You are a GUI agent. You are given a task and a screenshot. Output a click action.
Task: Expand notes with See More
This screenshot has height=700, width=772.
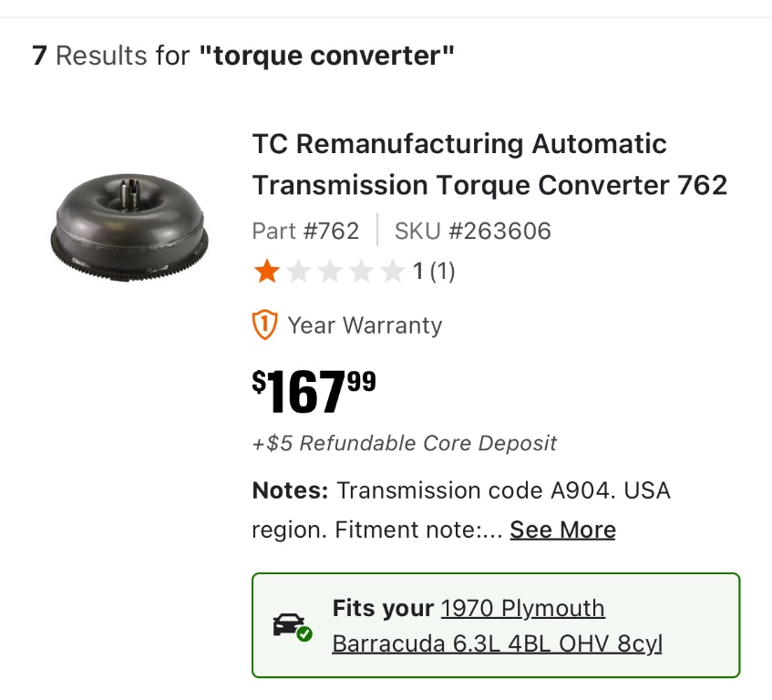(x=562, y=530)
